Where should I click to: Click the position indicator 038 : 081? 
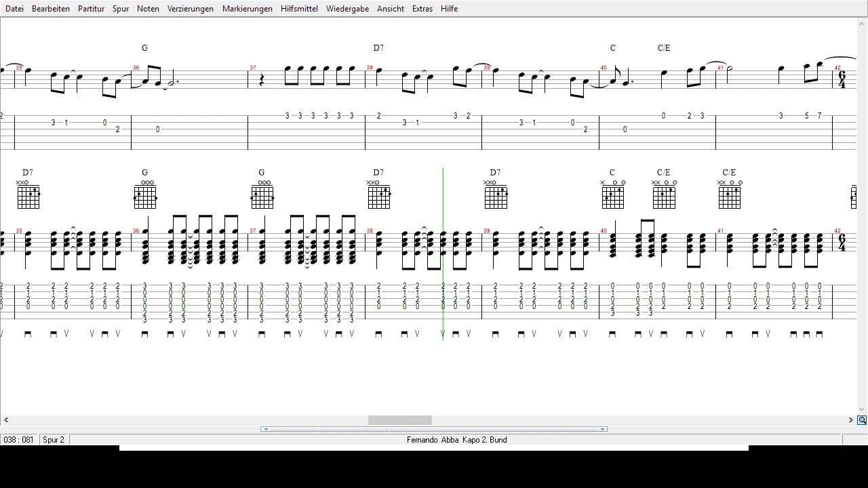click(19, 440)
